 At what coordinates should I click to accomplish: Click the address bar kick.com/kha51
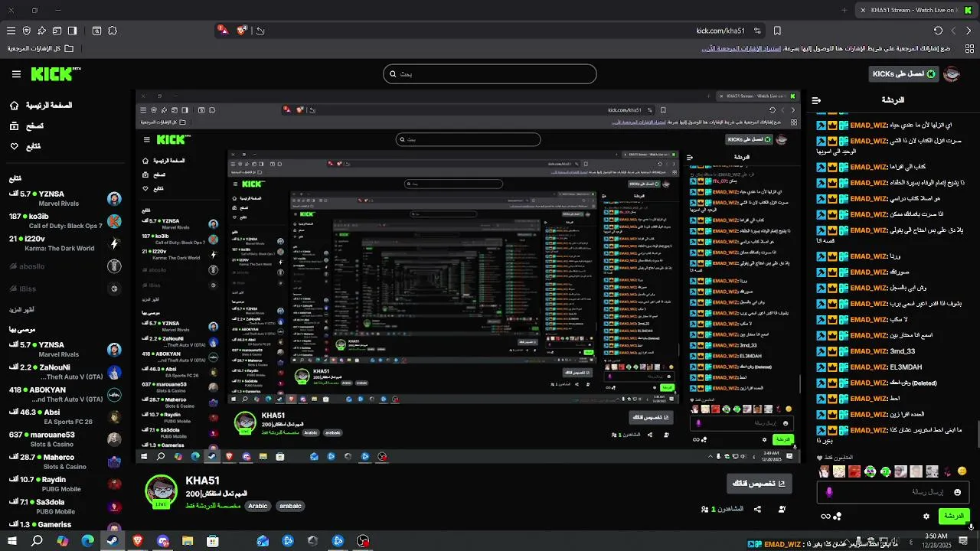[720, 31]
